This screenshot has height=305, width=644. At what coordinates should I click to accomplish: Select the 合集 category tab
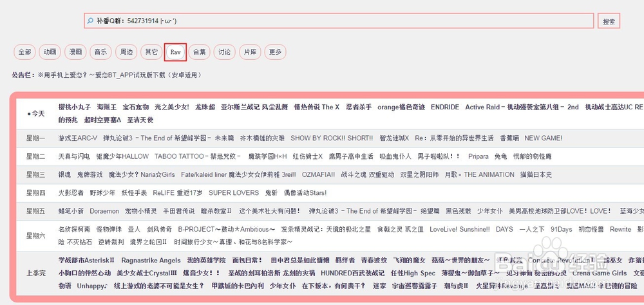pyautogui.click(x=199, y=52)
